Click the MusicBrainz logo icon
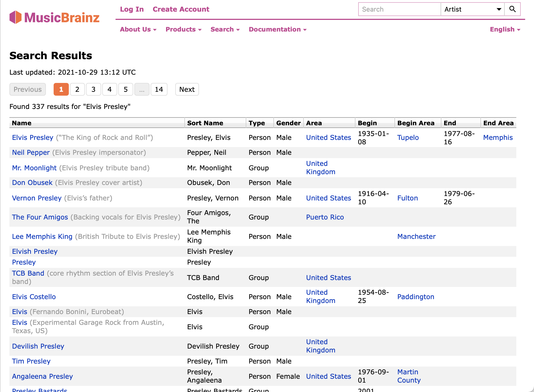The height and width of the screenshot is (392, 534). point(15,17)
